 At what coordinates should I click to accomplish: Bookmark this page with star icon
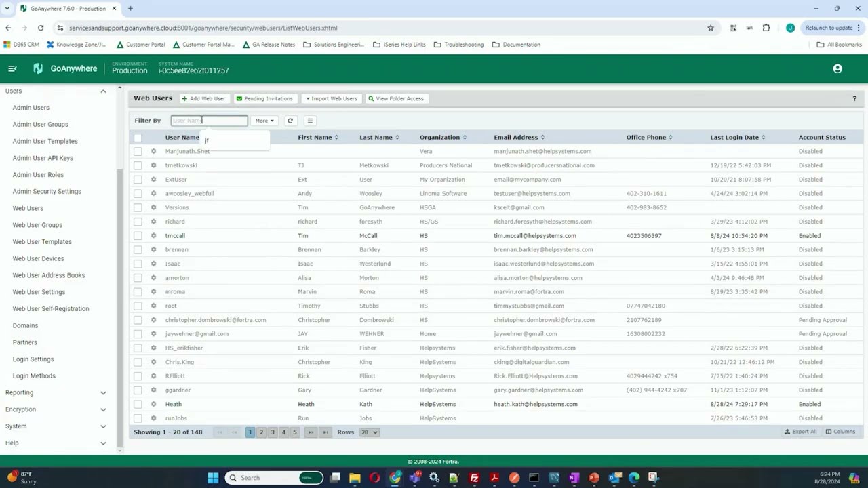711,28
